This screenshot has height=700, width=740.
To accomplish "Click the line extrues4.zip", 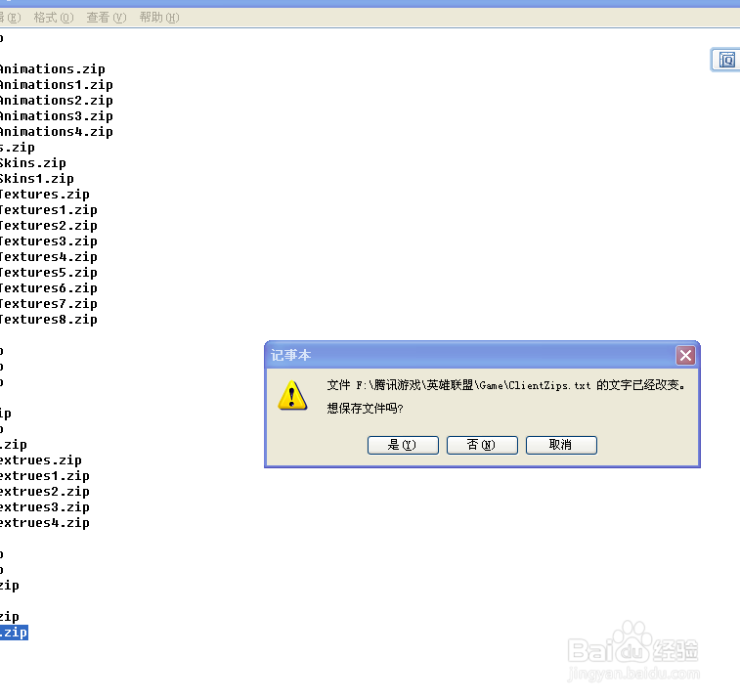I will click(x=45, y=522).
